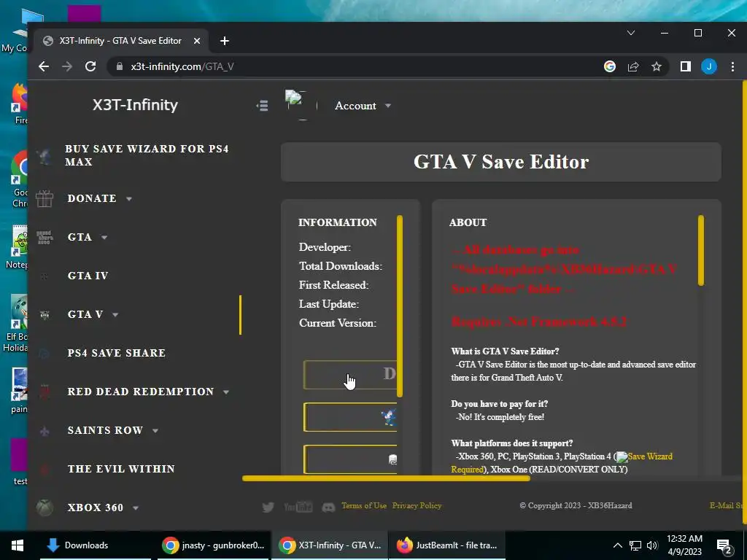
Task: Expand the XBOX 360 submenu
Action: pyautogui.click(x=136, y=508)
